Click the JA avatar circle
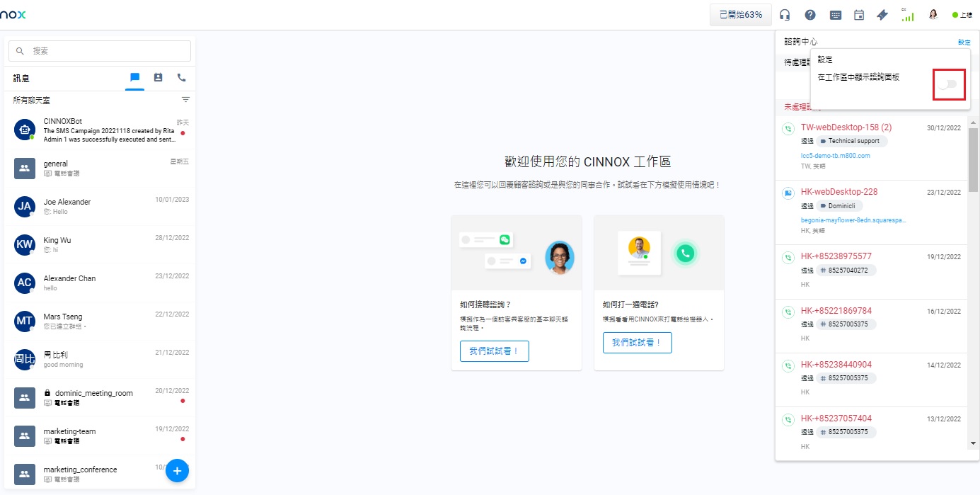Viewport: 980px width, 495px height. coord(25,206)
